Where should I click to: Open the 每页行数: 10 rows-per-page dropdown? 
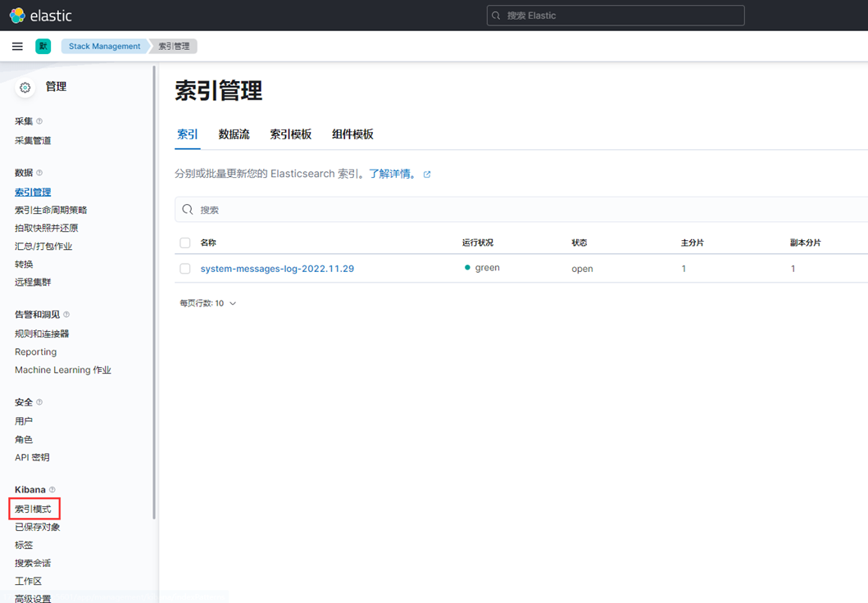tap(207, 303)
